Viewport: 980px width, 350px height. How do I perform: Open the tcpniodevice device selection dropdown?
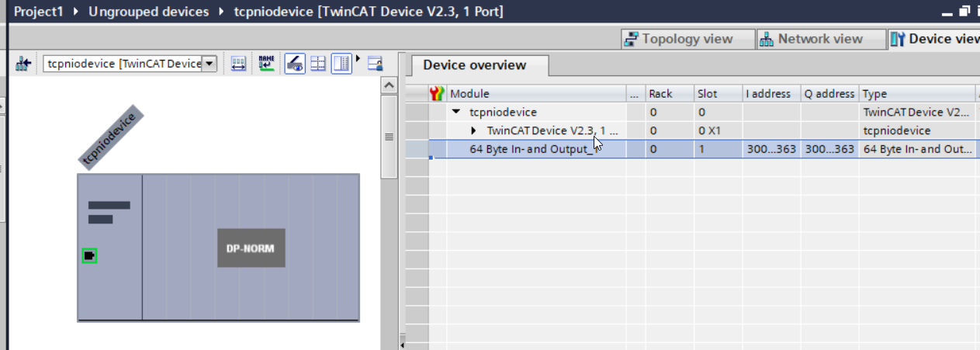click(x=209, y=64)
